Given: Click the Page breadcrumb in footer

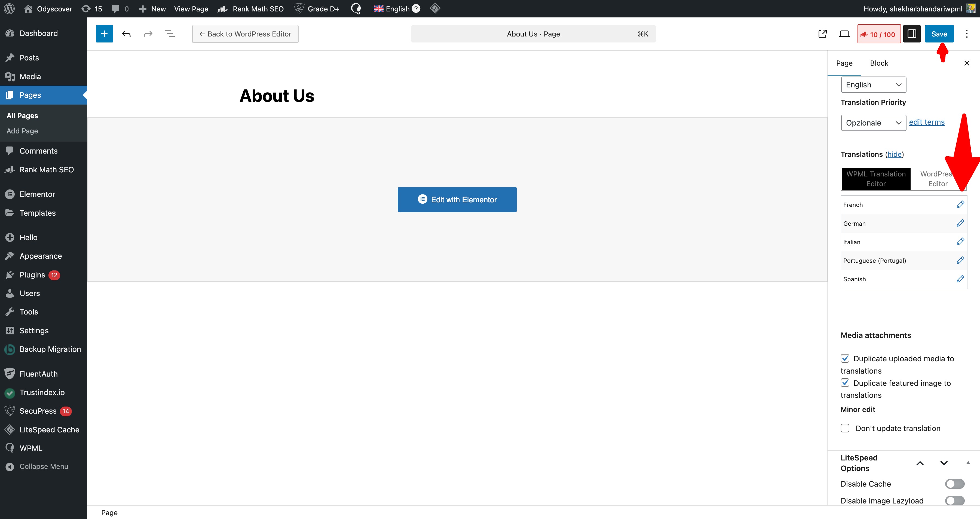Looking at the screenshot, I should pyautogui.click(x=109, y=512).
